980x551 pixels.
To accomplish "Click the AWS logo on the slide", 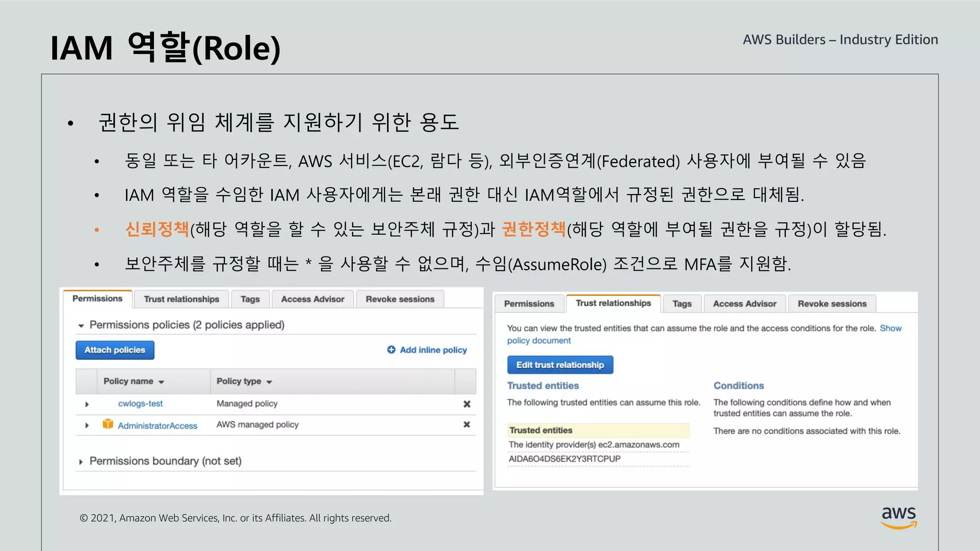I will pyautogui.click(x=899, y=518).
